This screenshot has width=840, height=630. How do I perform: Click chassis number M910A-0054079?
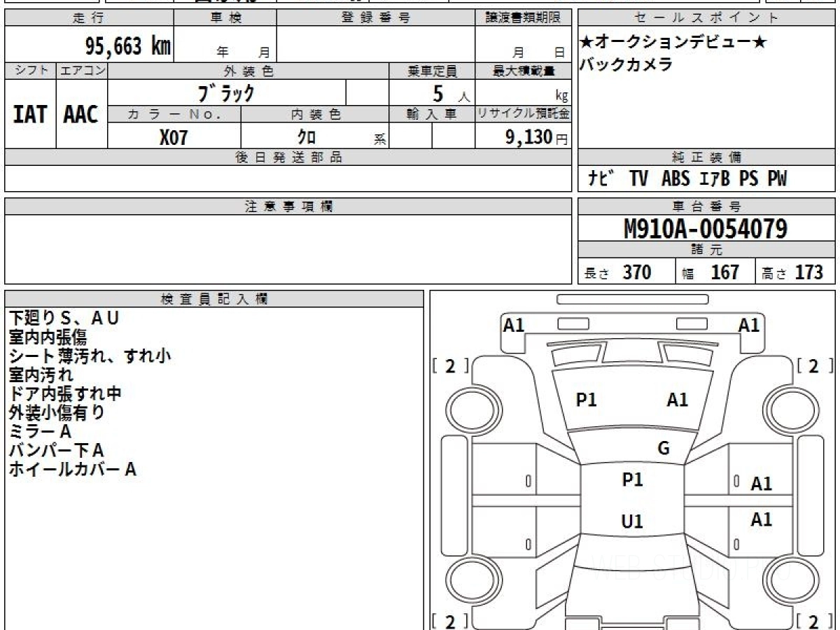tap(706, 228)
